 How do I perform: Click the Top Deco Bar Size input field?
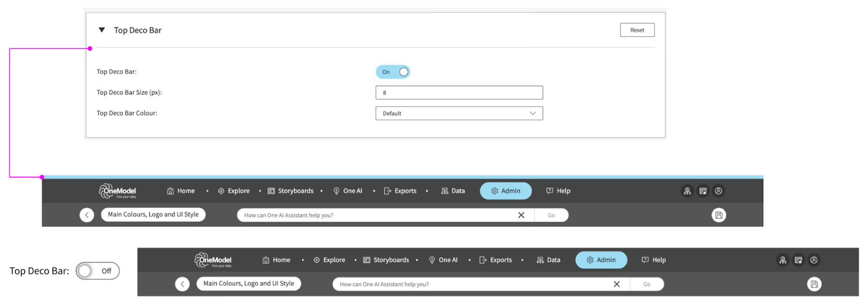click(x=459, y=93)
